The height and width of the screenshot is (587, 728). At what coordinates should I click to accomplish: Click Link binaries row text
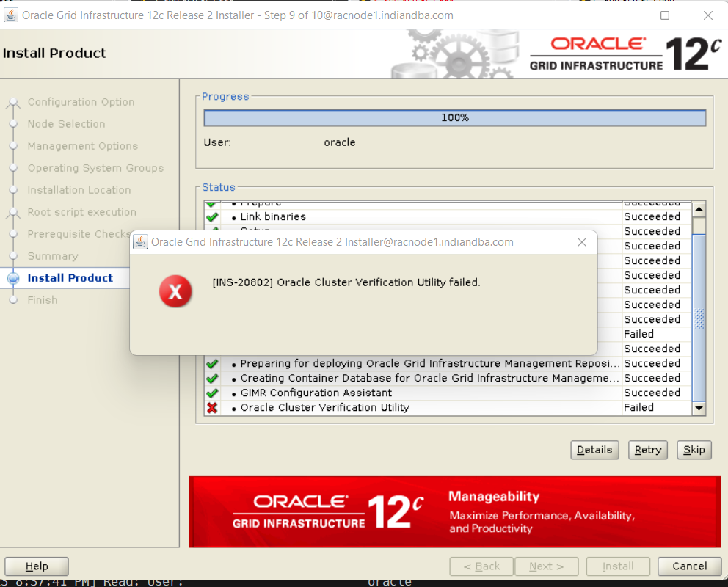(x=273, y=216)
